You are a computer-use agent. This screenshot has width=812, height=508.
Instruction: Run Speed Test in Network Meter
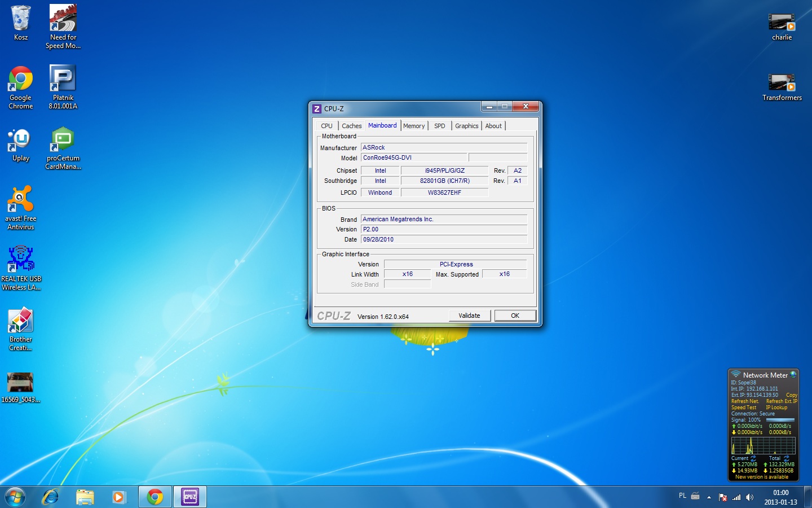pyautogui.click(x=744, y=408)
